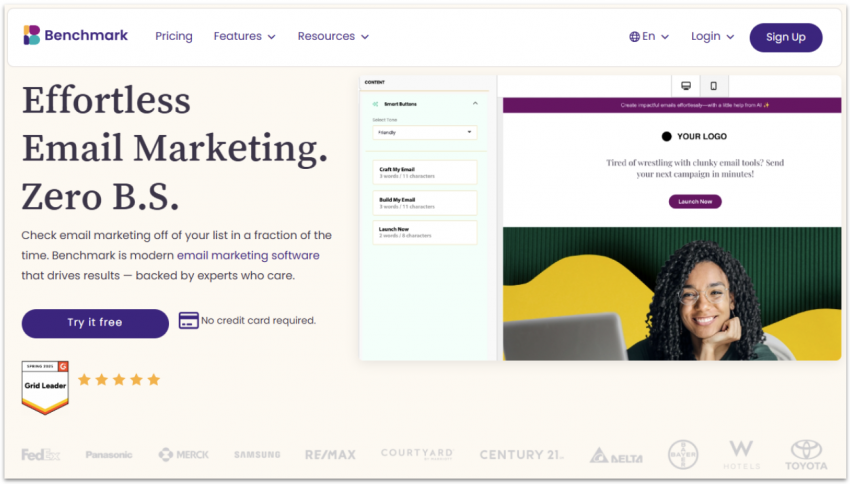Choose the Launch Now suggestion card
The width and height of the screenshot is (850, 484).
click(424, 233)
